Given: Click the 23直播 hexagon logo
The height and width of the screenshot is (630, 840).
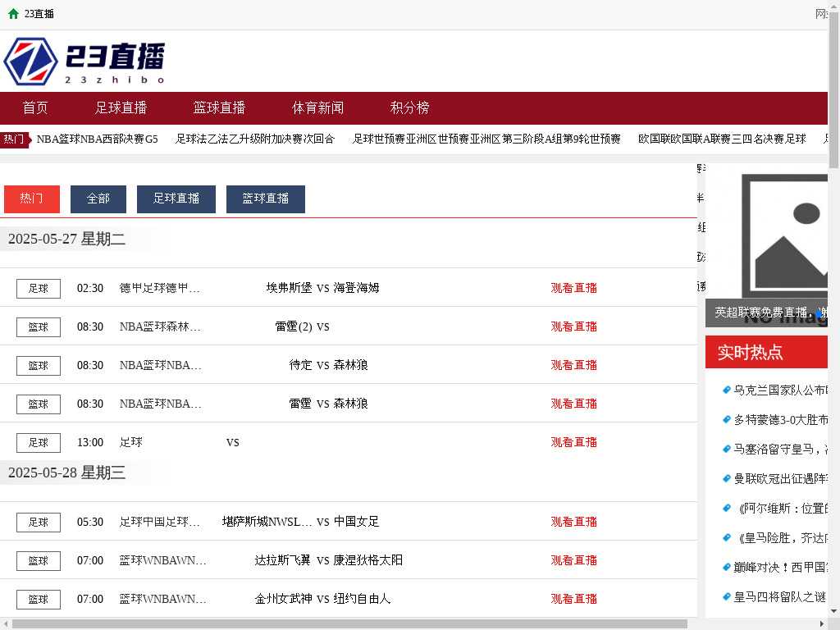Looking at the screenshot, I should [x=30, y=61].
